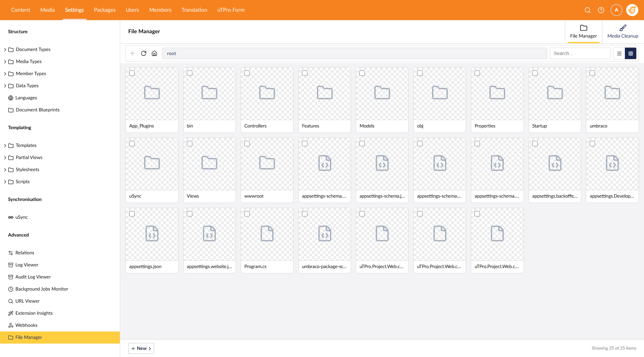Click the back arrow in file toolbar
This screenshot has width=644, height=357.
tap(133, 53)
